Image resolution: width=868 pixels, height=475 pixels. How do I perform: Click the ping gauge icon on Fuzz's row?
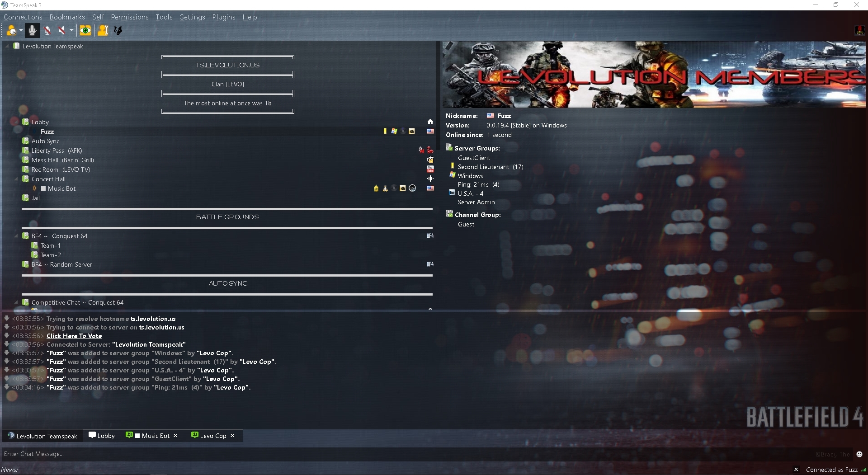(403, 131)
